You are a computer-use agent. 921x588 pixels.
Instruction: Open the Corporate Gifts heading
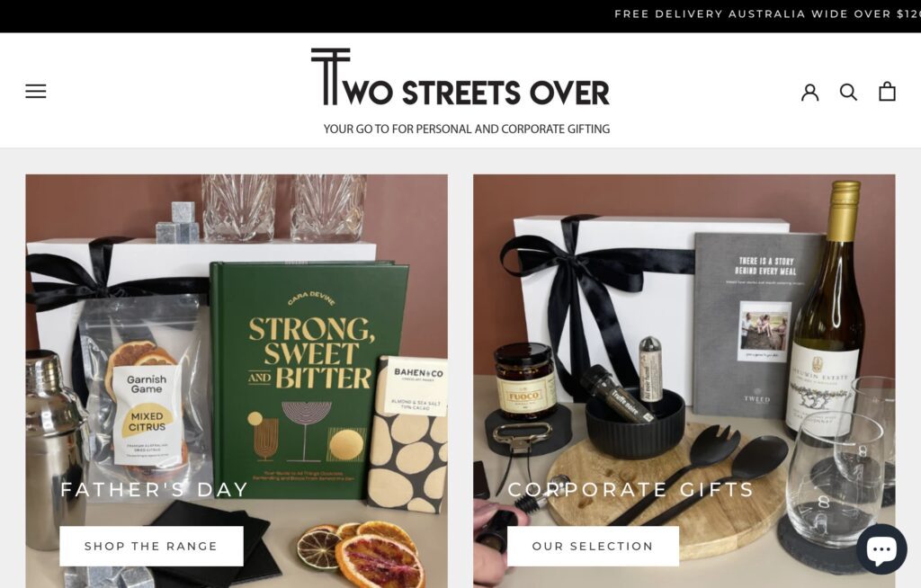[630, 489]
